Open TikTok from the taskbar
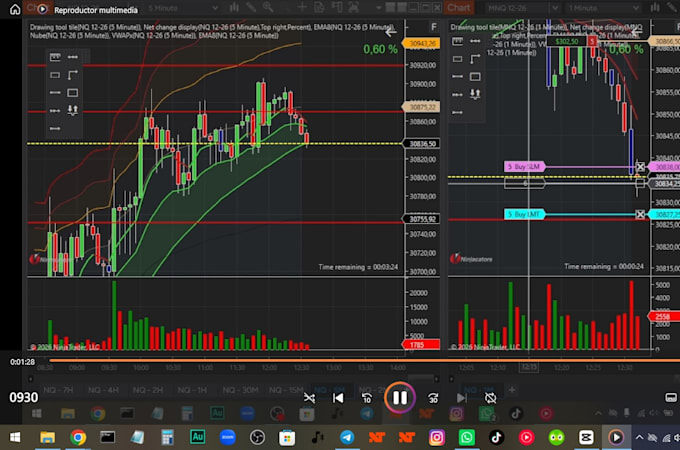 [x=496, y=437]
